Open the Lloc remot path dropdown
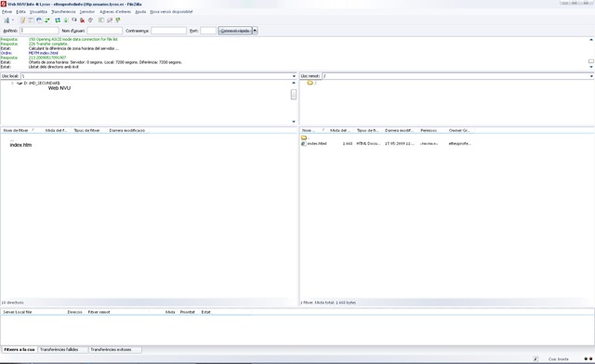 (x=591, y=76)
